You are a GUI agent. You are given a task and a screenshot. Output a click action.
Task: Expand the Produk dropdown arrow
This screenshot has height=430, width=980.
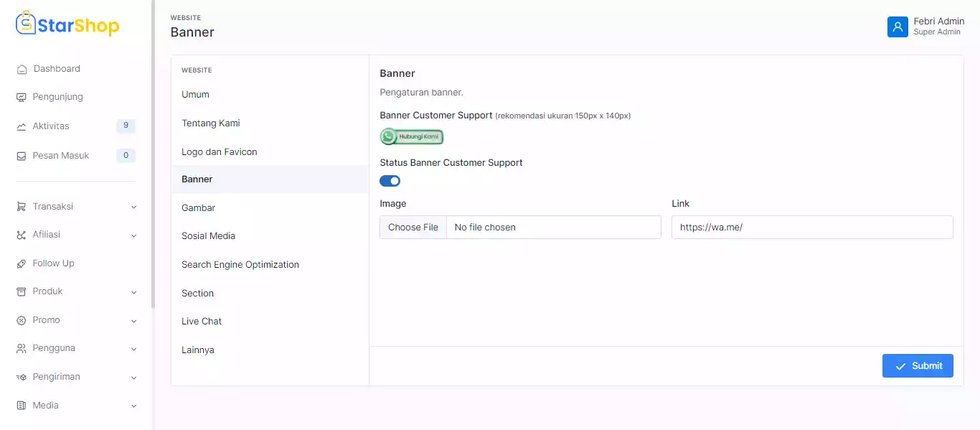(x=133, y=292)
